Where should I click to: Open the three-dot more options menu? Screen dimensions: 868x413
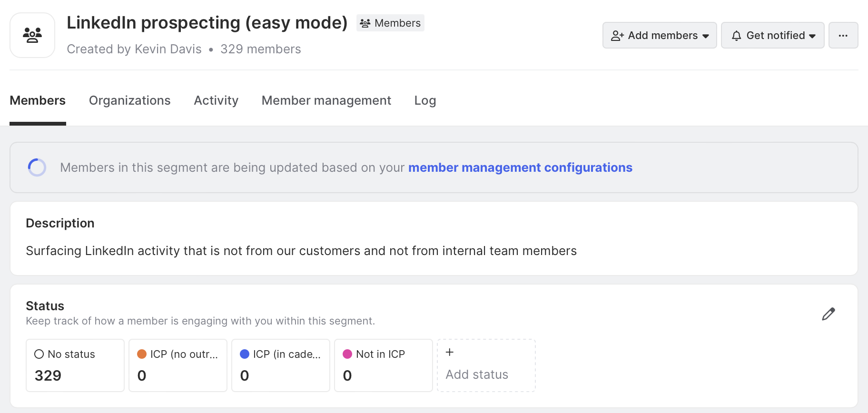click(843, 36)
